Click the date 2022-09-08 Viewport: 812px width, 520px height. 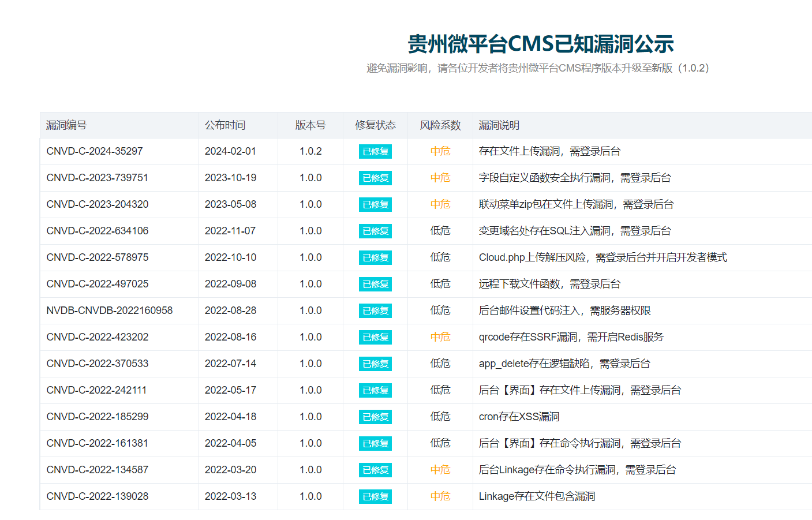pos(230,284)
